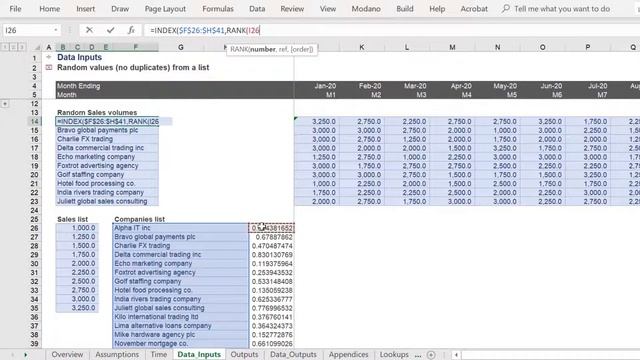Open the Formulas ribbon tab
Viewport: 640px width, 360px height.
tap(218, 9)
